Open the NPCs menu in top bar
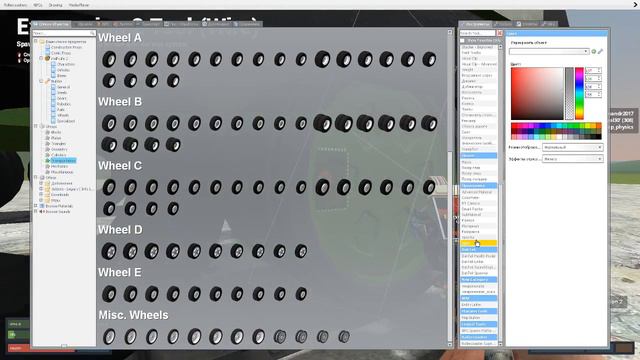 [38, 5]
